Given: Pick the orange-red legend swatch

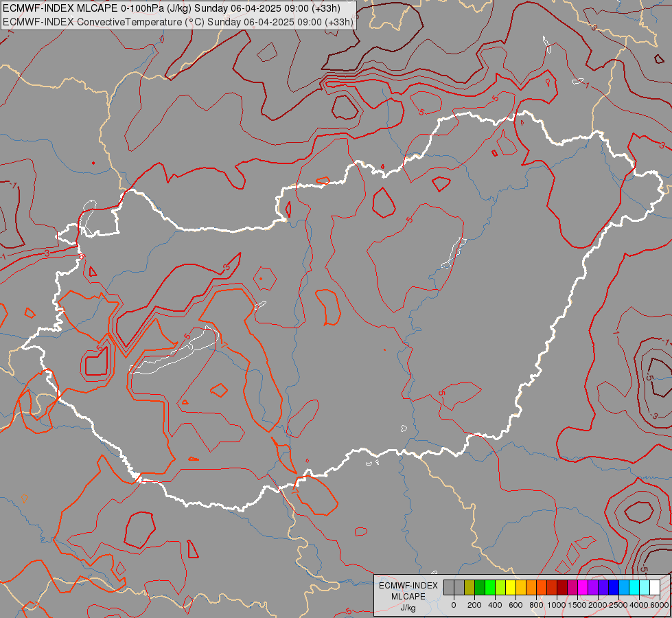Looking at the screenshot, I should click(x=542, y=588).
